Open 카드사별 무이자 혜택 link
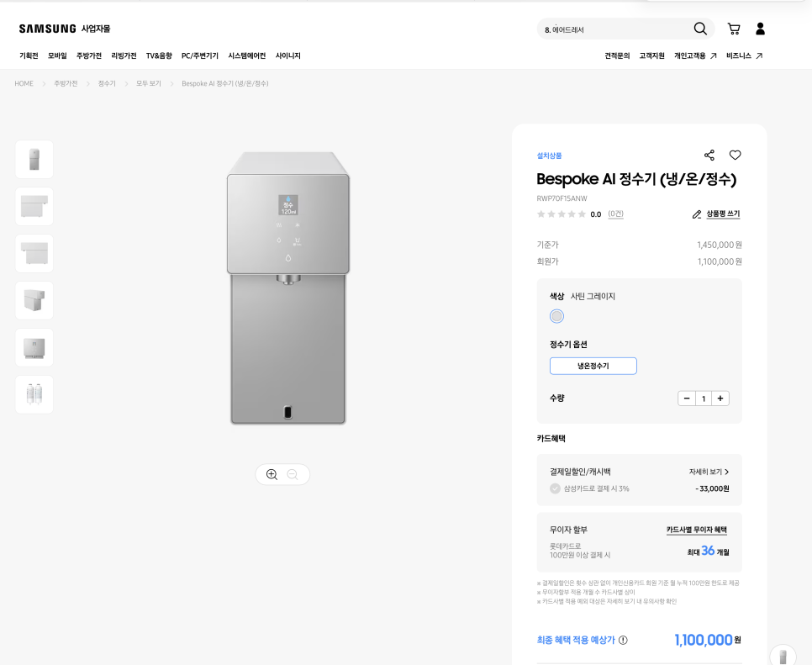The height and width of the screenshot is (665, 812). pyautogui.click(x=697, y=530)
